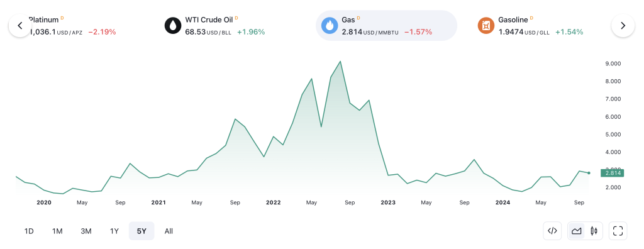
Task: Click the orange Gasoline canister icon
Action: (x=486, y=26)
